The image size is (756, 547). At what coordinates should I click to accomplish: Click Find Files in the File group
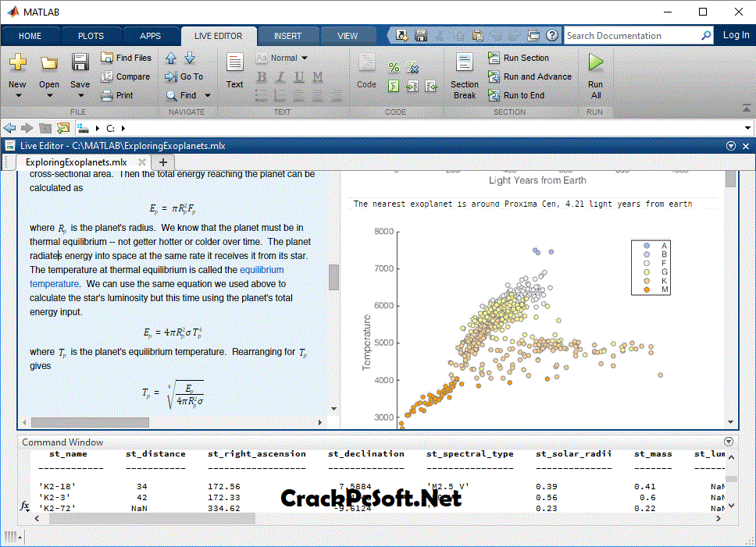coord(126,58)
